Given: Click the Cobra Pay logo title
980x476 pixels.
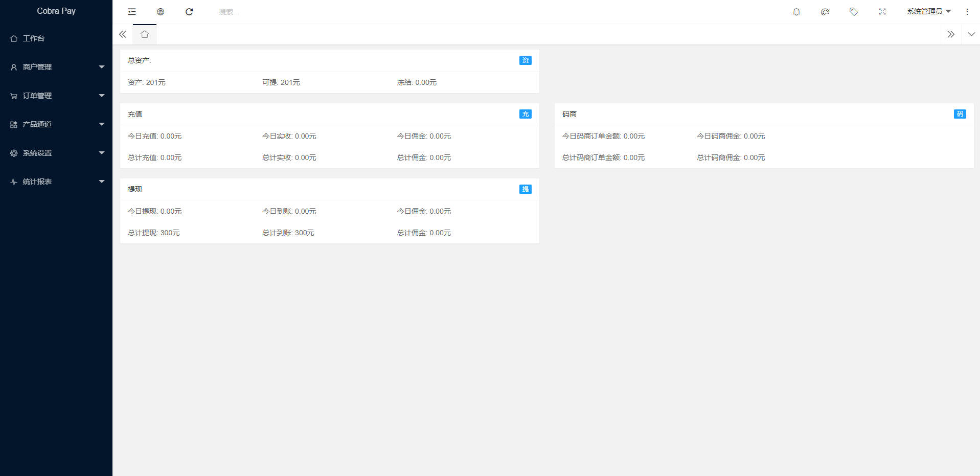Looking at the screenshot, I should (56, 11).
